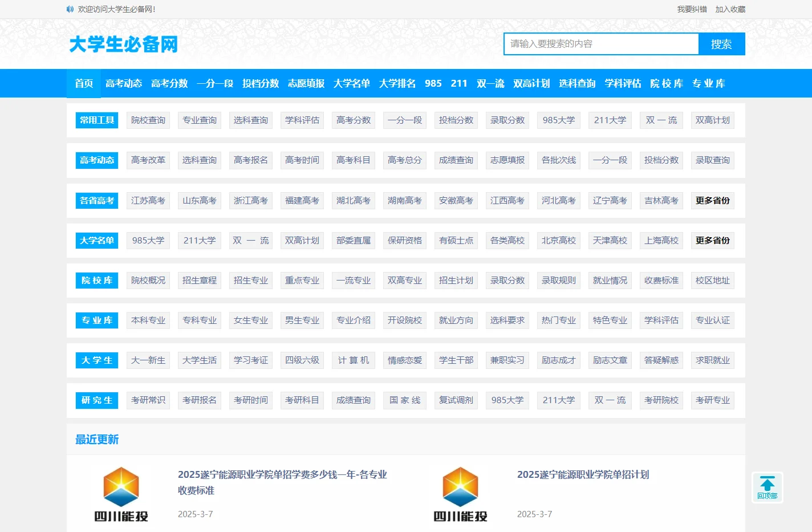Click the 各省高考 category label
The image size is (812, 532).
[x=97, y=201]
